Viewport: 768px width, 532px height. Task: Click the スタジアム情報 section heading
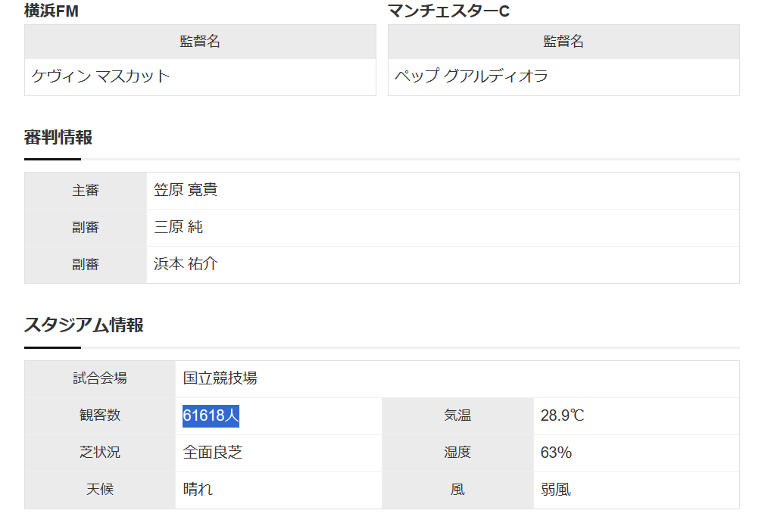[84, 325]
